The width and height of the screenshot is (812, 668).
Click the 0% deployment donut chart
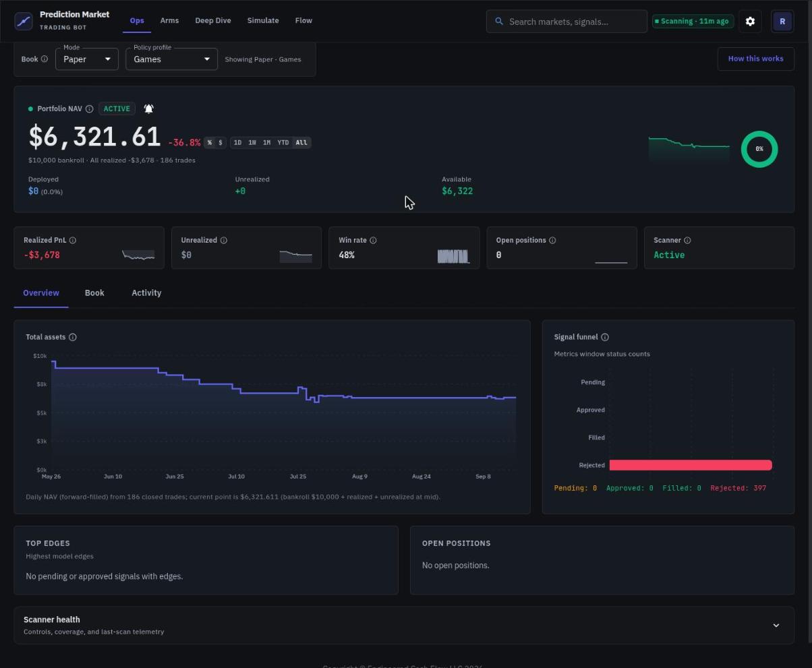(759, 149)
